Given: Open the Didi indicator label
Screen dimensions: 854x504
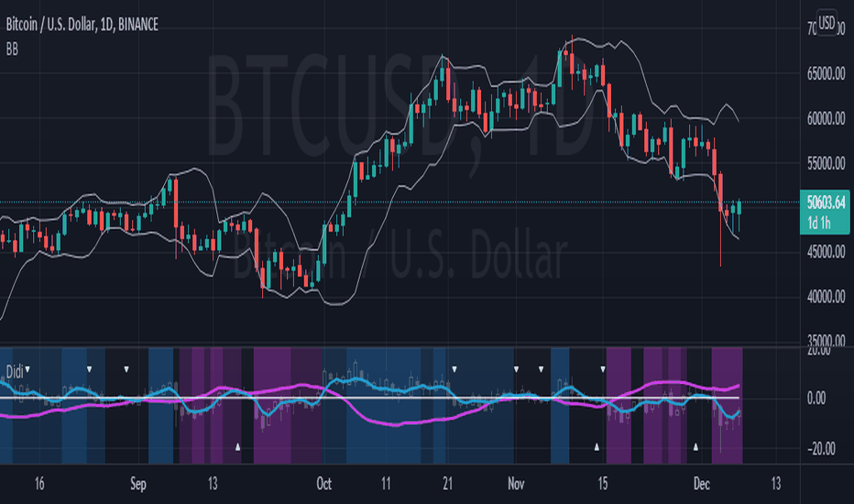Looking at the screenshot, I should pos(14,372).
